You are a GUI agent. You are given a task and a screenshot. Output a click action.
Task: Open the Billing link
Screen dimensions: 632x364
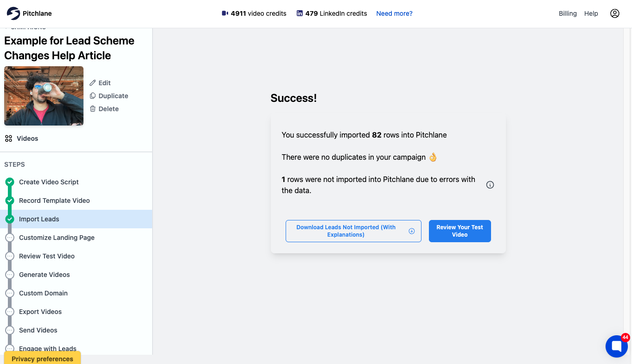point(568,13)
